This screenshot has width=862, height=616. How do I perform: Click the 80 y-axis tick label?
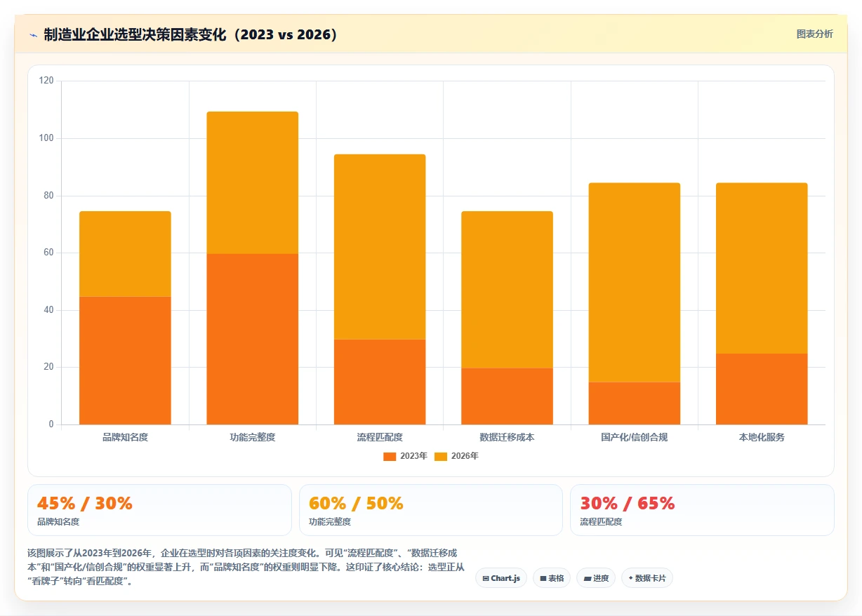pos(49,196)
